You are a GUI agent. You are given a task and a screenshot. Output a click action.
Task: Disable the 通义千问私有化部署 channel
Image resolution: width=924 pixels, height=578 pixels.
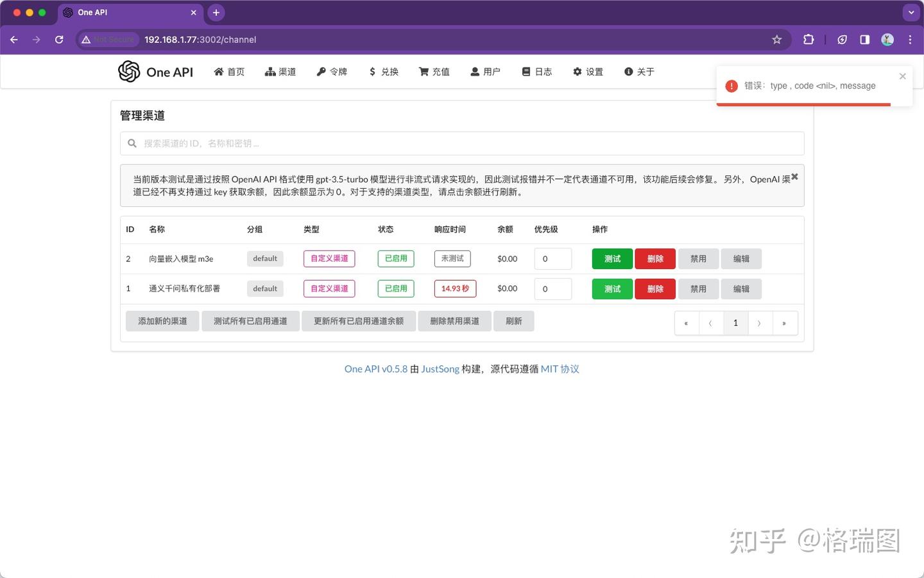tap(698, 288)
